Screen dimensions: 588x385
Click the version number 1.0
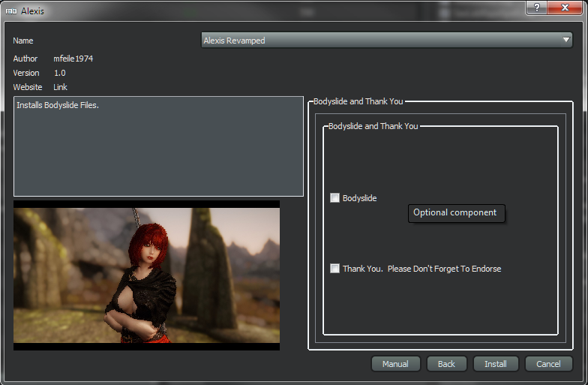60,73
